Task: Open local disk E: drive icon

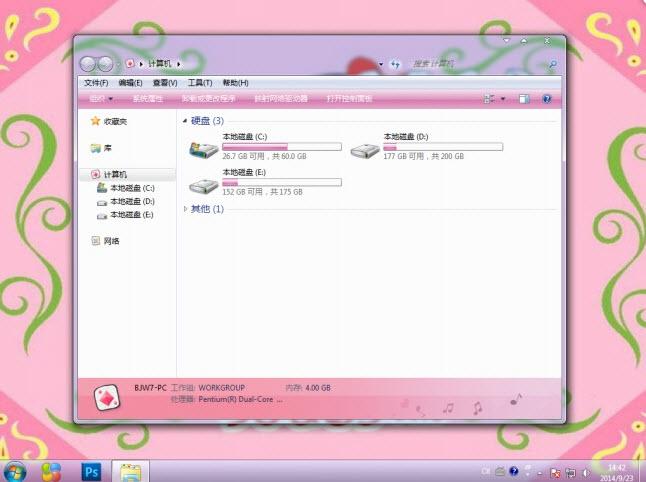Action: 204,186
